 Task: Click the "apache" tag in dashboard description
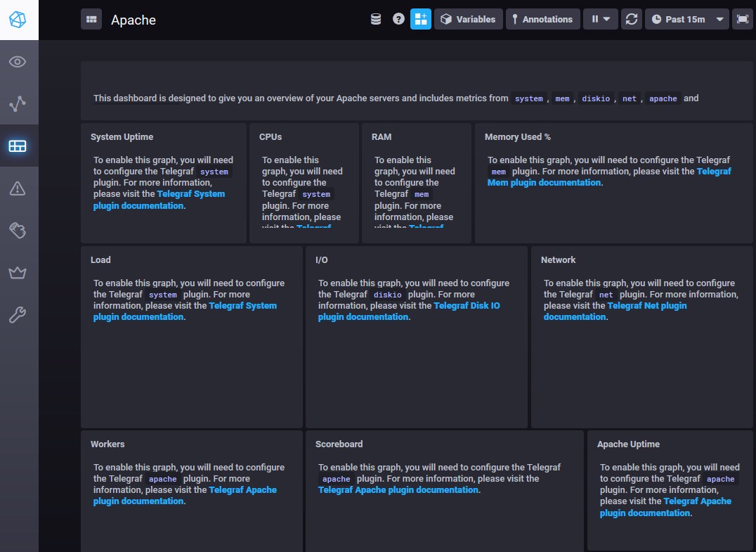tap(663, 98)
